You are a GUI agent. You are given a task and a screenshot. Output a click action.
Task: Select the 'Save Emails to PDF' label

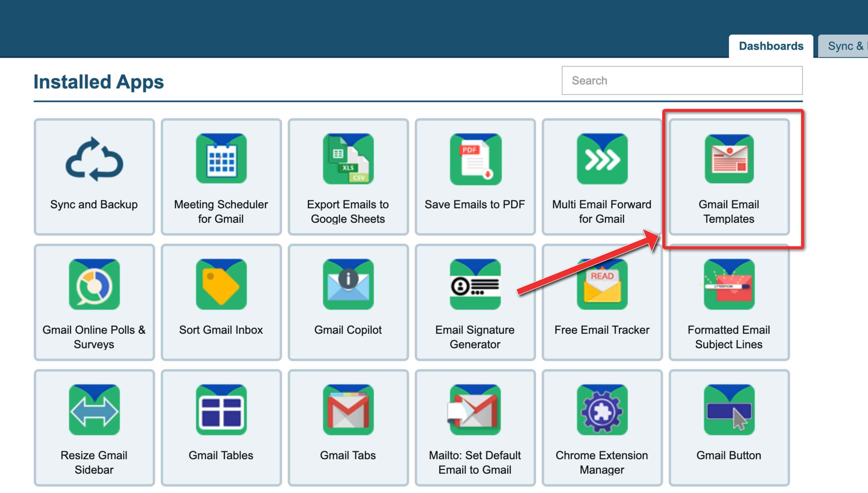tap(475, 204)
